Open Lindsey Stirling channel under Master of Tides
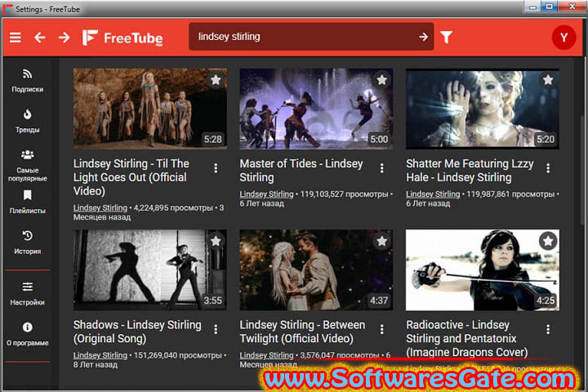 (266, 194)
